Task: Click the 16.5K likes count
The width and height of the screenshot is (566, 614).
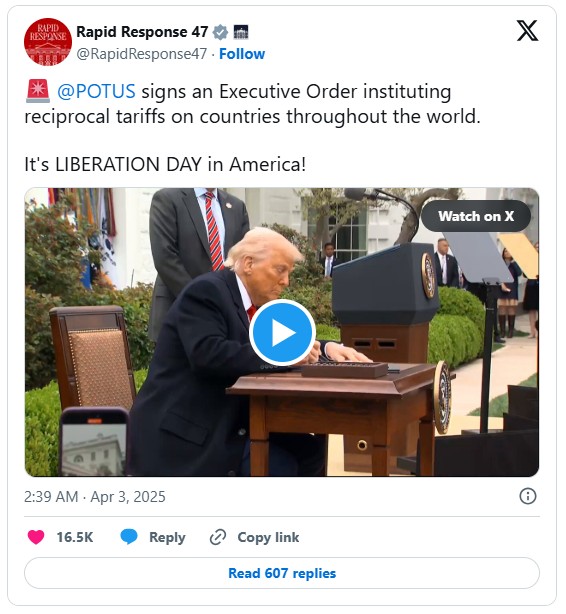Action: click(75, 537)
